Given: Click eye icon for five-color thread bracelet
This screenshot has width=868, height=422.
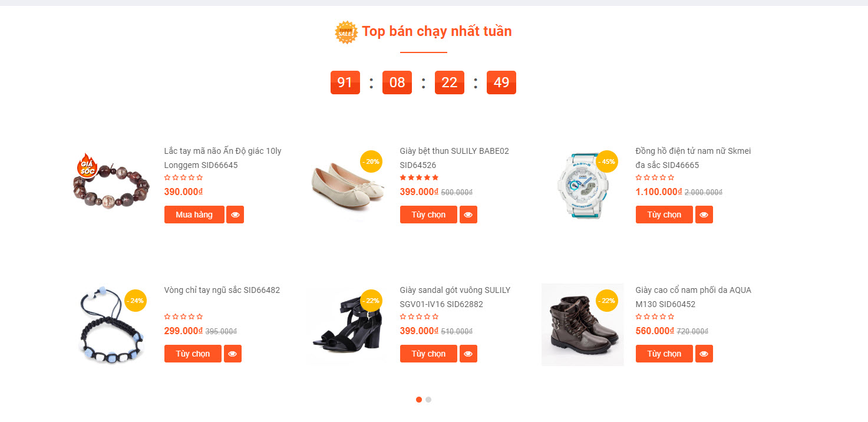Looking at the screenshot, I should pyautogui.click(x=233, y=354).
